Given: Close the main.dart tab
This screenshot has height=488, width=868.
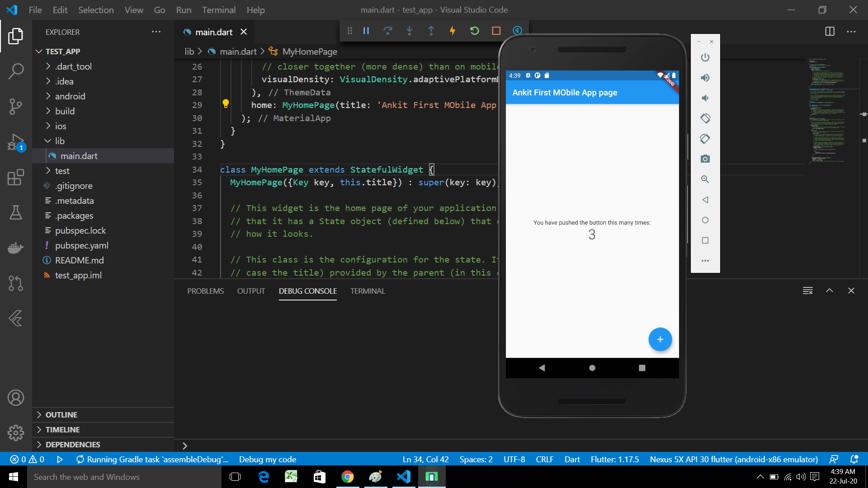Looking at the screenshot, I should click(244, 32).
